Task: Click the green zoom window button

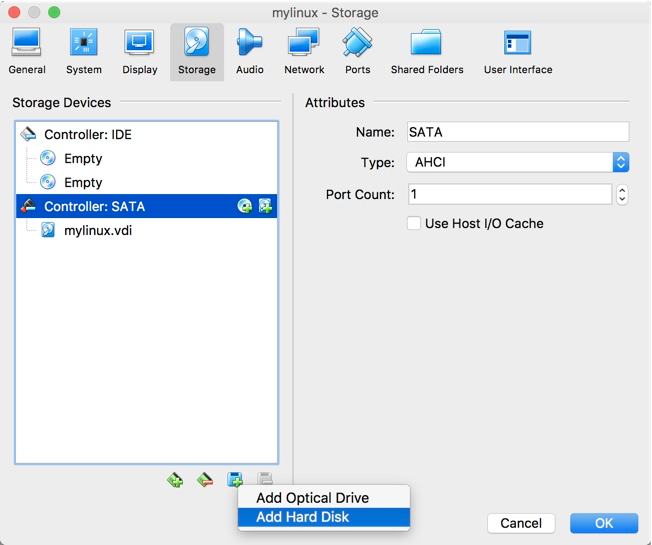Action: (54, 12)
